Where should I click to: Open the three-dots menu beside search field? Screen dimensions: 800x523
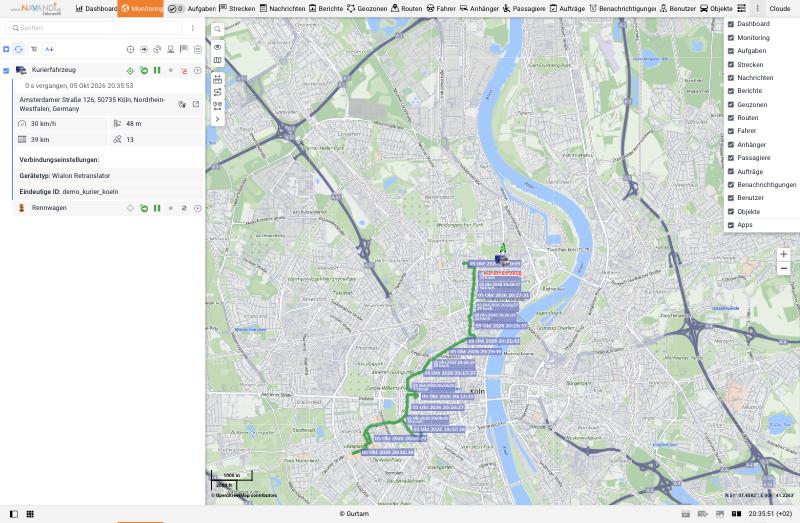[x=192, y=28]
